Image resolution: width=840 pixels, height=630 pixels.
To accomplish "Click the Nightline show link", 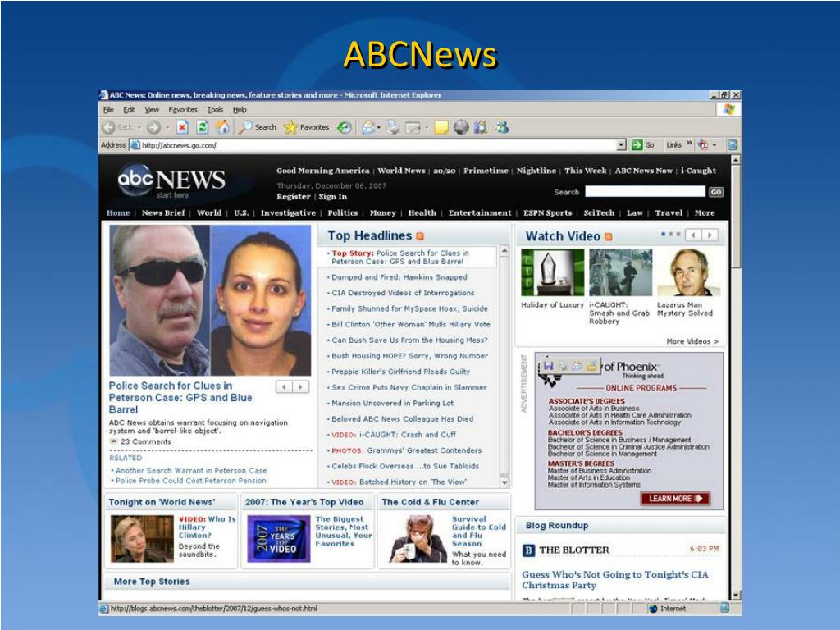I will pos(536,171).
